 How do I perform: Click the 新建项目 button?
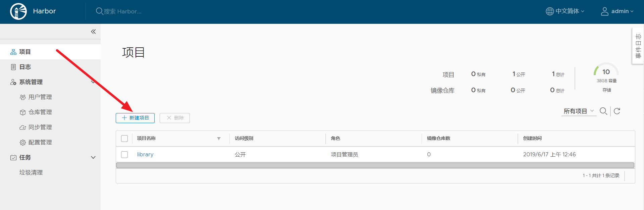135,118
